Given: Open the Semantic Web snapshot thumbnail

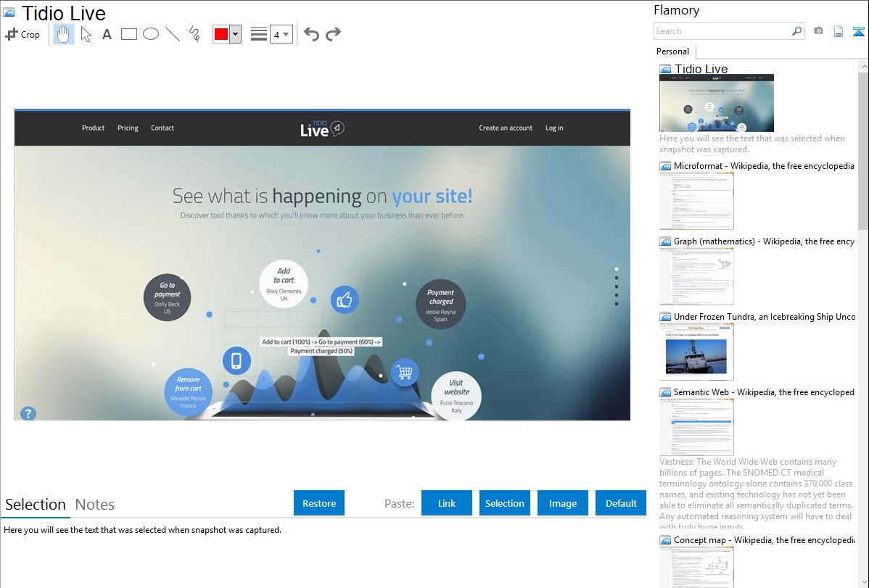Looking at the screenshot, I should pyautogui.click(x=696, y=427).
